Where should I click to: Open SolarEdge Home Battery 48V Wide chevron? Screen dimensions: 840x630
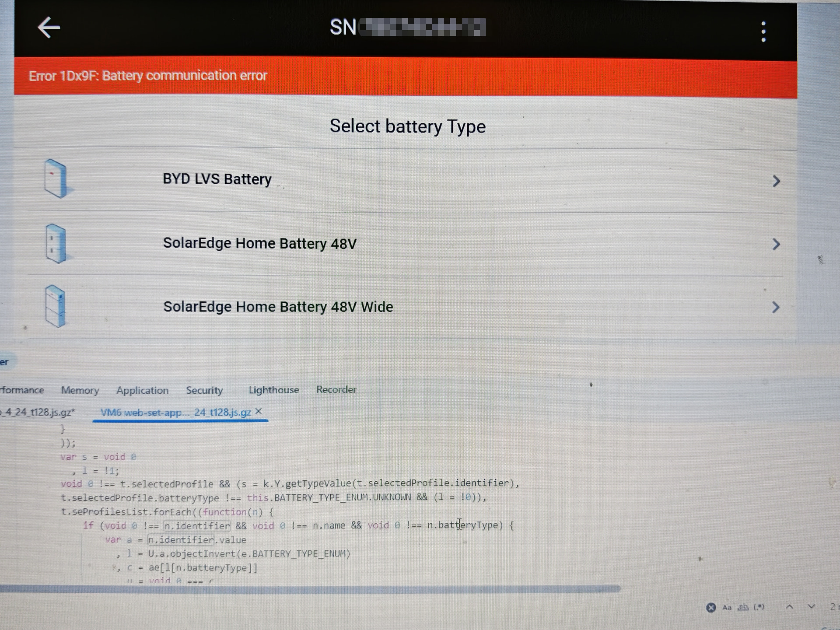776,307
